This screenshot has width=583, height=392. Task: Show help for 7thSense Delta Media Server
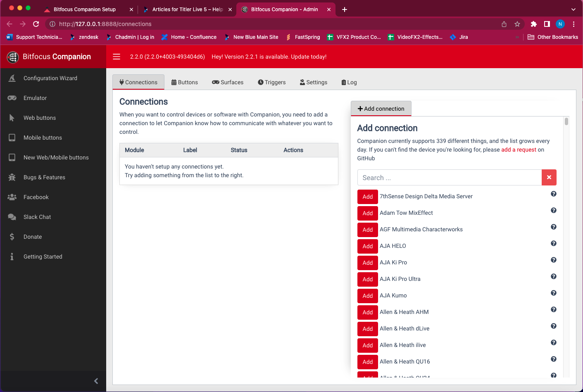tap(553, 194)
